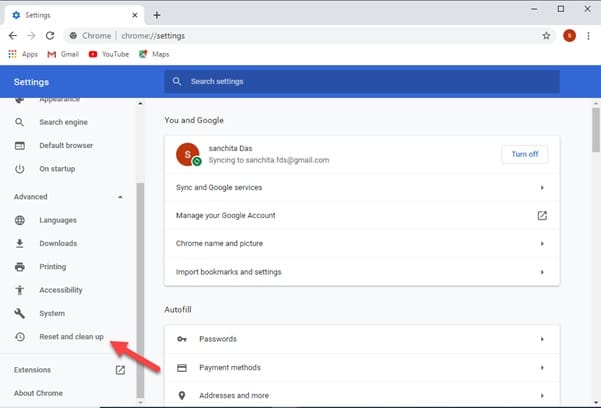Screen dimensions: 601x408
Task: Expand Chrome name and picture arrow
Action: click(x=542, y=243)
